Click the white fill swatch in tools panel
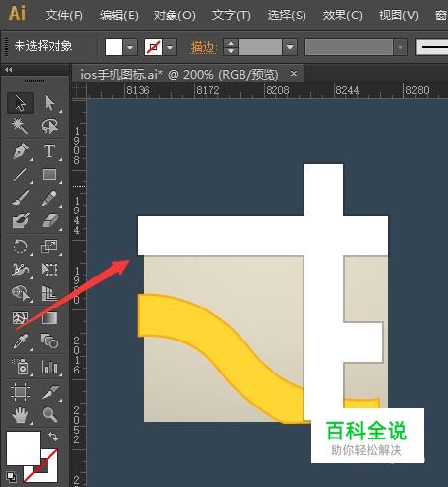448x487 pixels. (23, 447)
